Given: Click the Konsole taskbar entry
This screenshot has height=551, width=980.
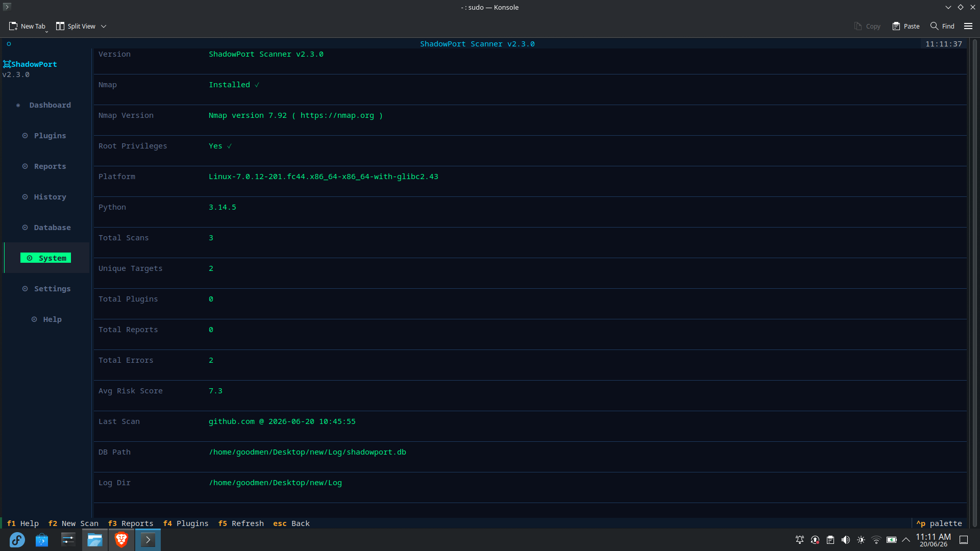Looking at the screenshot, I should 148,540.
